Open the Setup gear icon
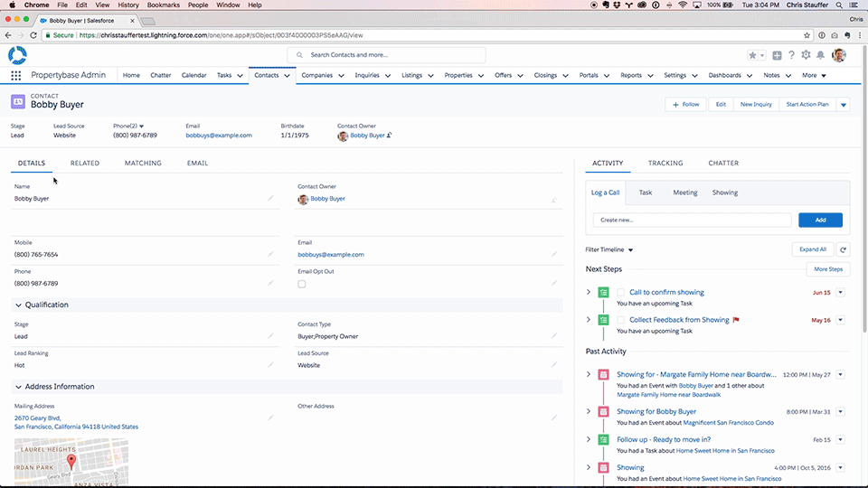 tap(806, 55)
